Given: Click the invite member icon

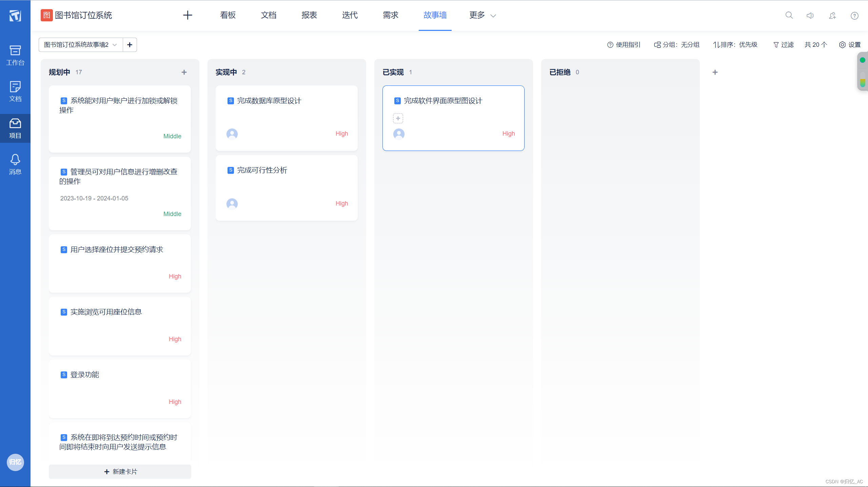Looking at the screenshot, I should (832, 16).
